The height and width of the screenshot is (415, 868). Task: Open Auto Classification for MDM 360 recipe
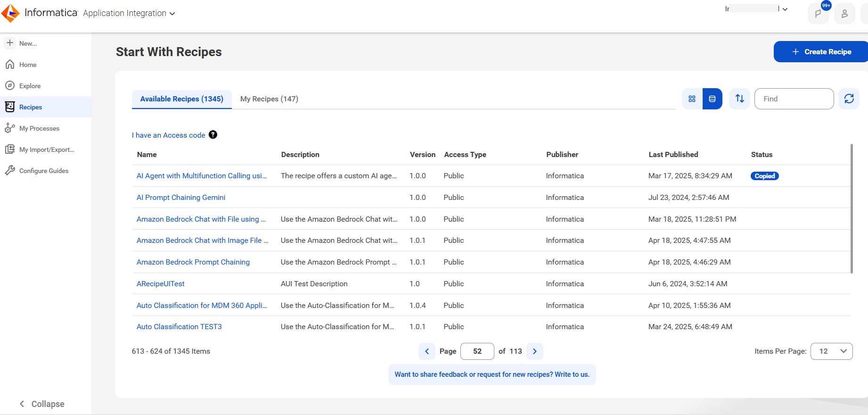pos(202,306)
